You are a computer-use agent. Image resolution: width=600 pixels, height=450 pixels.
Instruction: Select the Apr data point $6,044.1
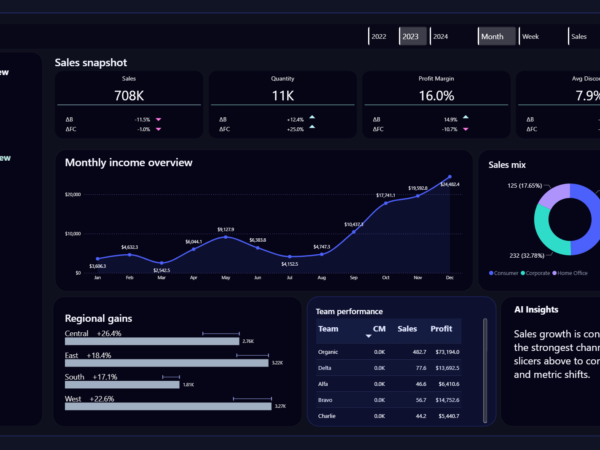tap(194, 249)
